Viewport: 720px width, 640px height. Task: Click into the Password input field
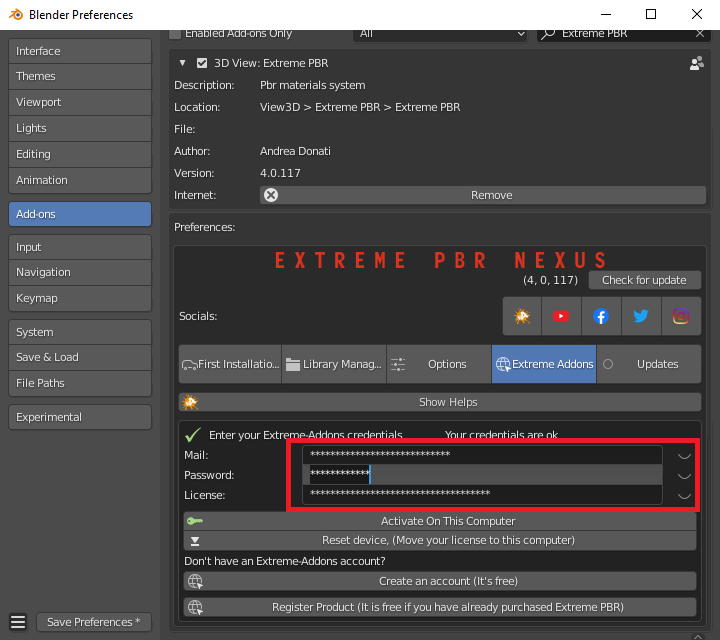point(482,475)
